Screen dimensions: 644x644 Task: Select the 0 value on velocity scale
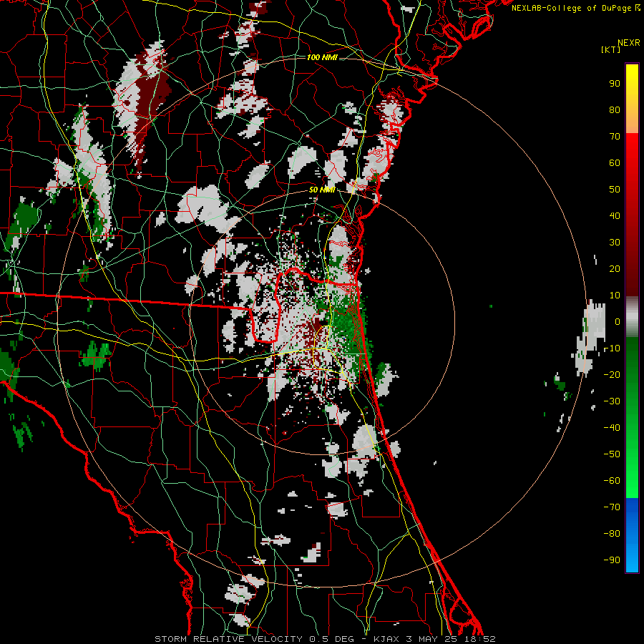coord(618,321)
